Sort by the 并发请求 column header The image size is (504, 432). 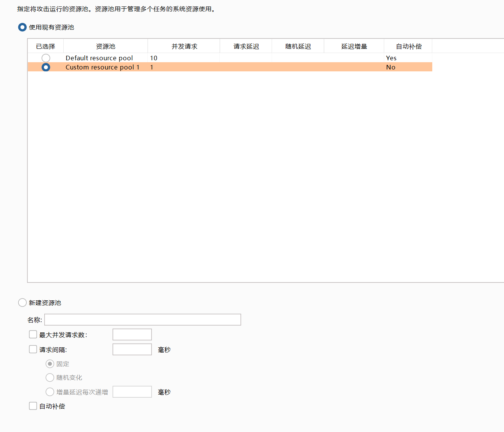coord(184,46)
